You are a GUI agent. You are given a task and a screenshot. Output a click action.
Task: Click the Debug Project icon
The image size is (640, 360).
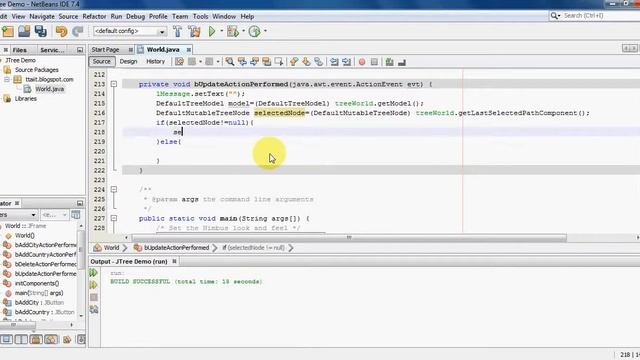[233, 31]
